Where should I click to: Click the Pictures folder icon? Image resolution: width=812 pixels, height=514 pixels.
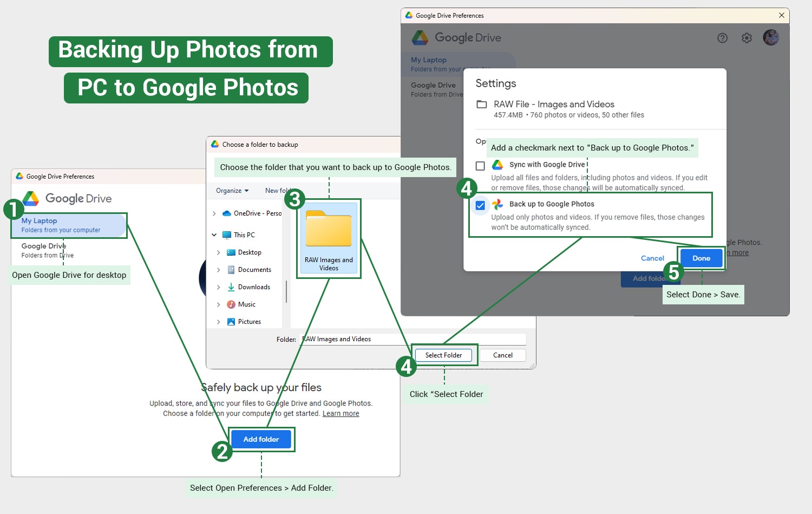click(231, 322)
